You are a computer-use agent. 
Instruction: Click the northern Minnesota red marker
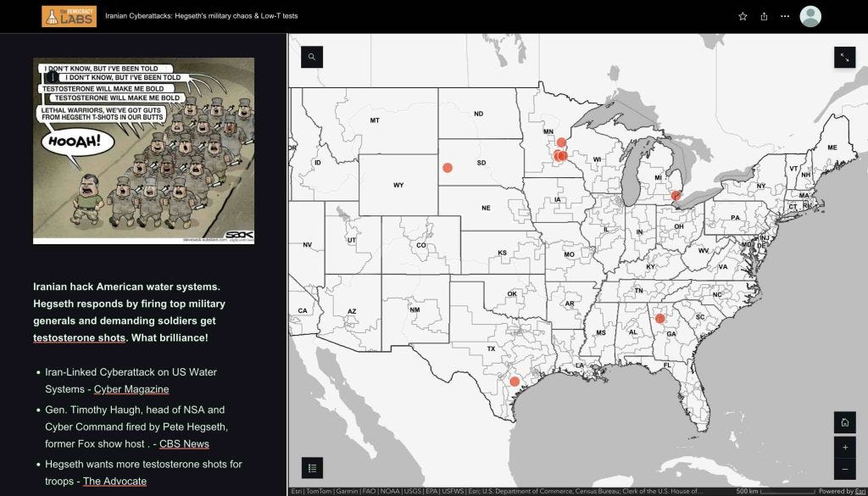tap(561, 142)
